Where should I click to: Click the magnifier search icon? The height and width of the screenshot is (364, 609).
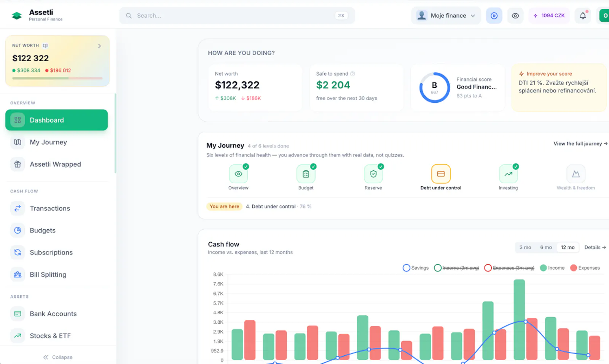(129, 16)
